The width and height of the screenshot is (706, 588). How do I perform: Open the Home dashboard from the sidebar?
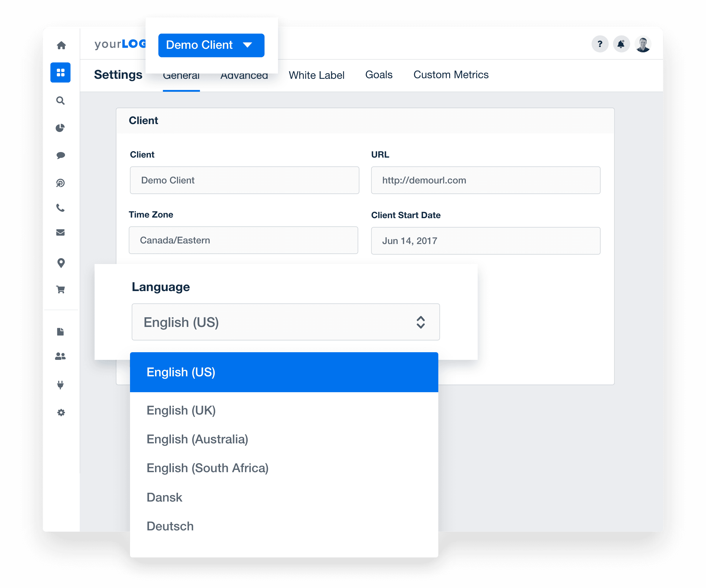coord(61,45)
